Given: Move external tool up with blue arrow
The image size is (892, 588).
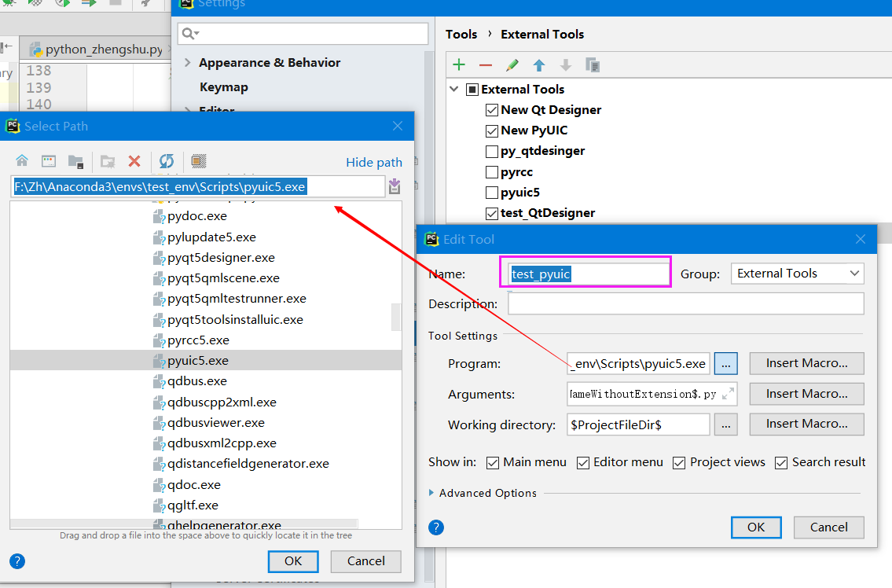Looking at the screenshot, I should (x=538, y=65).
